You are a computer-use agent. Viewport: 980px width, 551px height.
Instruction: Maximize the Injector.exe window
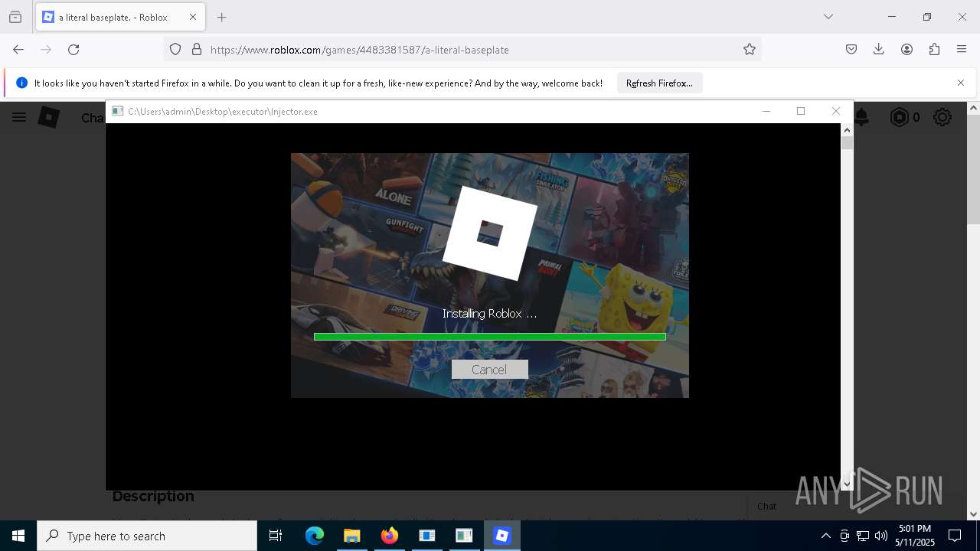click(x=801, y=111)
